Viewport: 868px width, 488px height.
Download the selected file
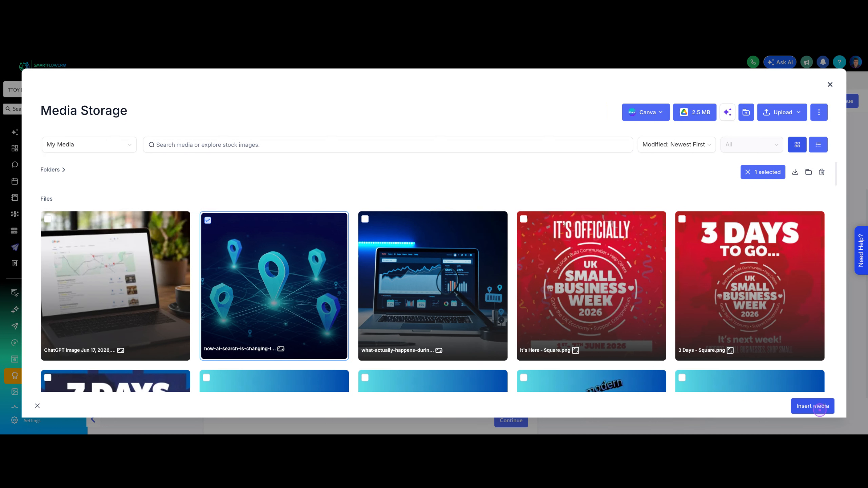[795, 172]
